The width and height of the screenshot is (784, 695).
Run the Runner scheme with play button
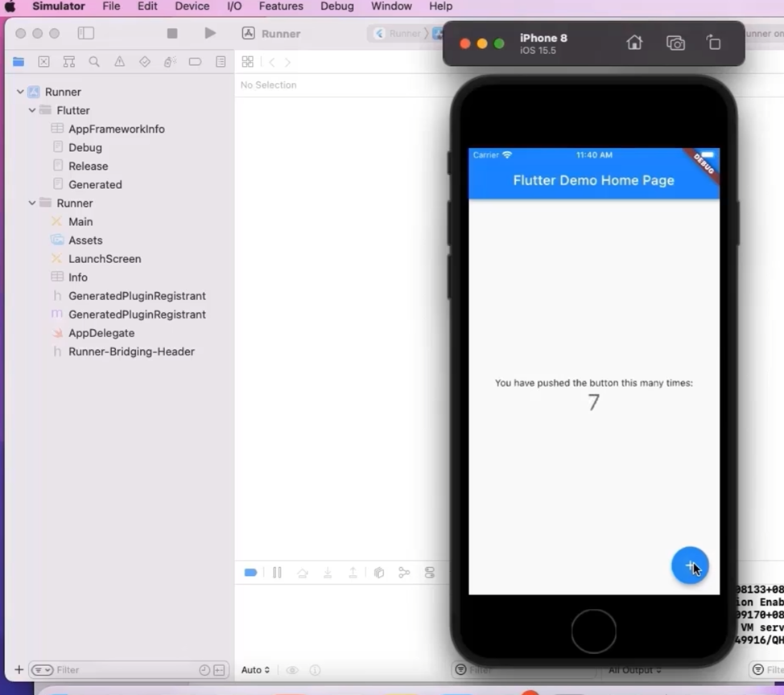click(210, 34)
